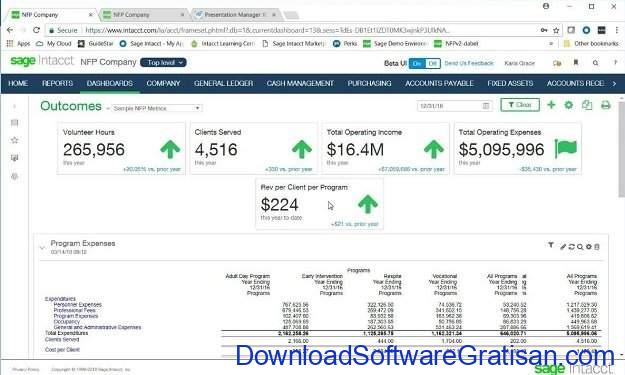
Task: Click the vertical page scrollbar
Action: coord(621,149)
